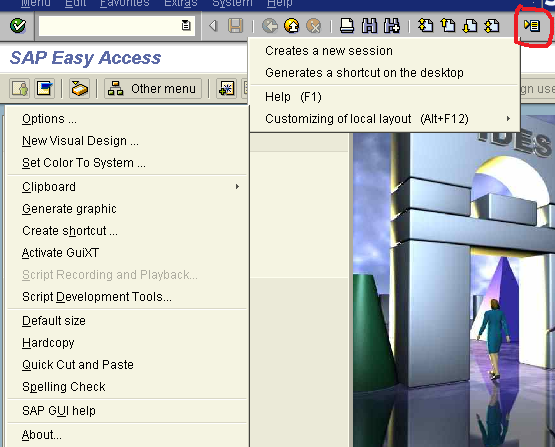Click the User menu icon

click(x=19, y=88)
